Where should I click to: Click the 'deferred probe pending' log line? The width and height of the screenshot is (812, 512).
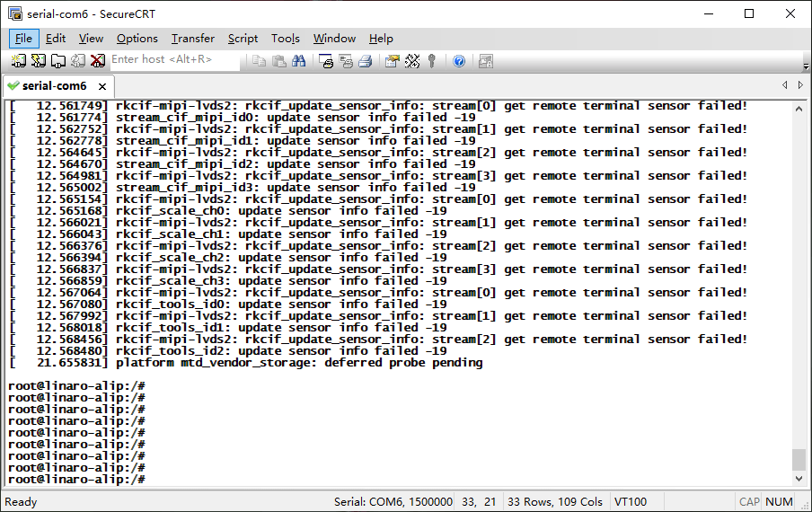tap(245, 362)
